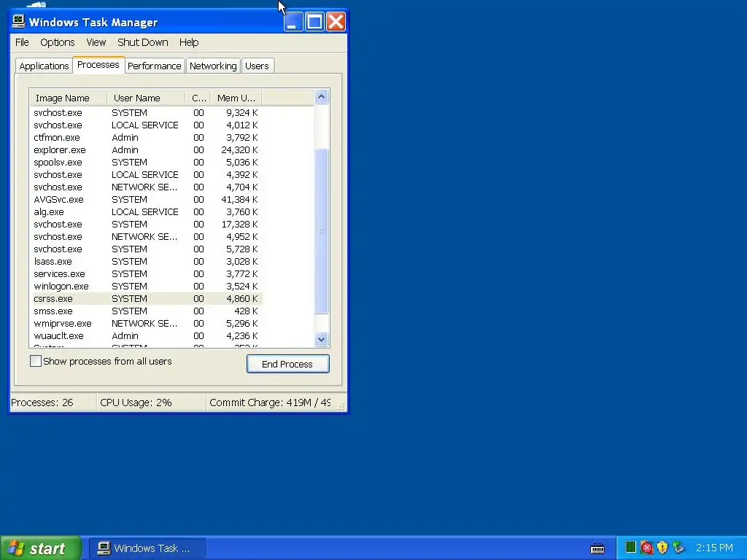This screenshot has width=747, height=560.
Task: Sort by the Mem Usage column header
Action: (x=236, y=98)
